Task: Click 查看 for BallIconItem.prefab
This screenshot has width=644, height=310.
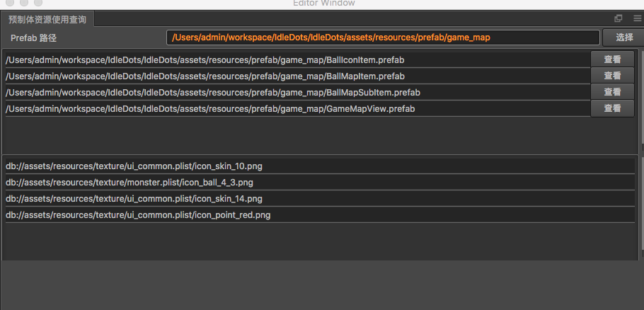Action: [x=612, y=59]
